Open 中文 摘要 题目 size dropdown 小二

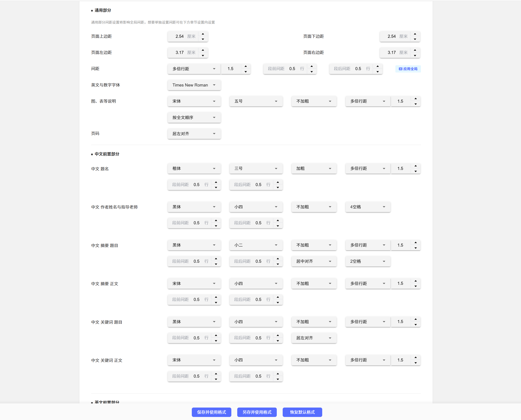pos(256,245)
